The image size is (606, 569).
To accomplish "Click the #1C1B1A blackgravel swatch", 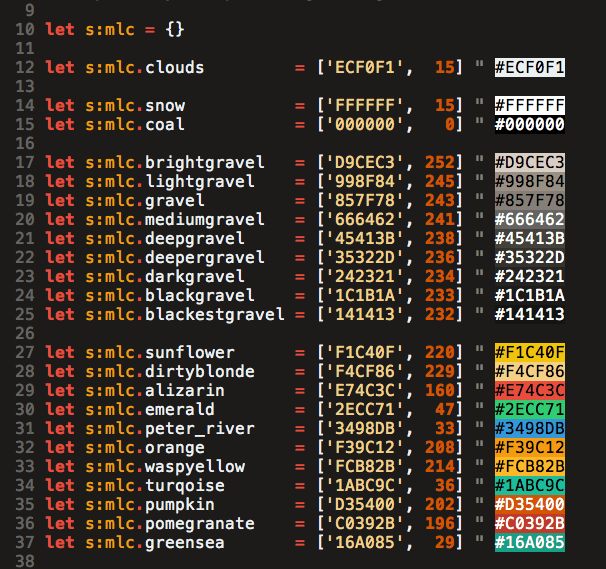I will coord(529,295).
